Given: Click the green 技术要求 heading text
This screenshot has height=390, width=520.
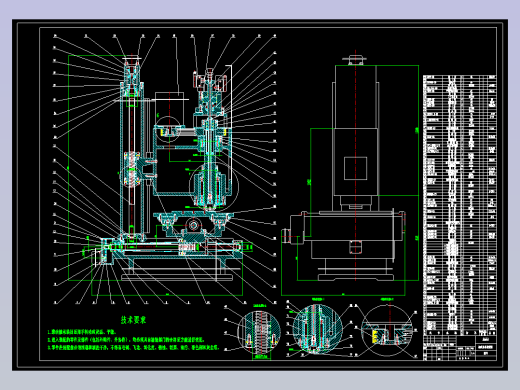Looking at the screenshot, I should pos(133,320).
